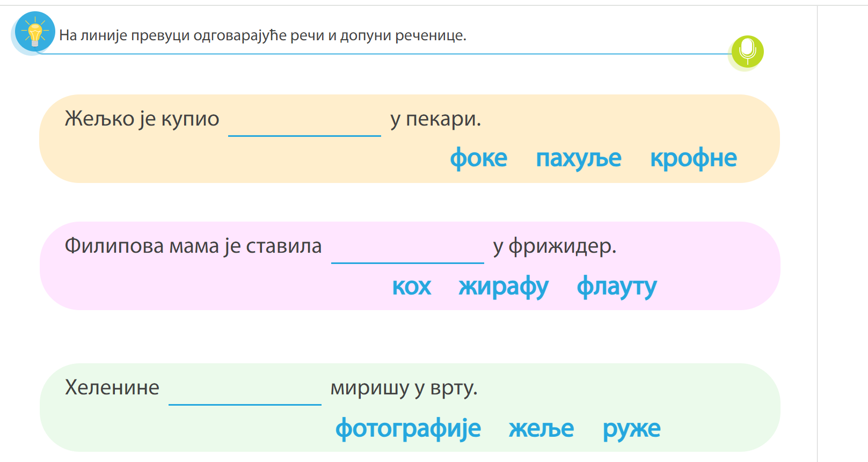
Task: Click the green microphone icon
Action: tap(747, 52)
